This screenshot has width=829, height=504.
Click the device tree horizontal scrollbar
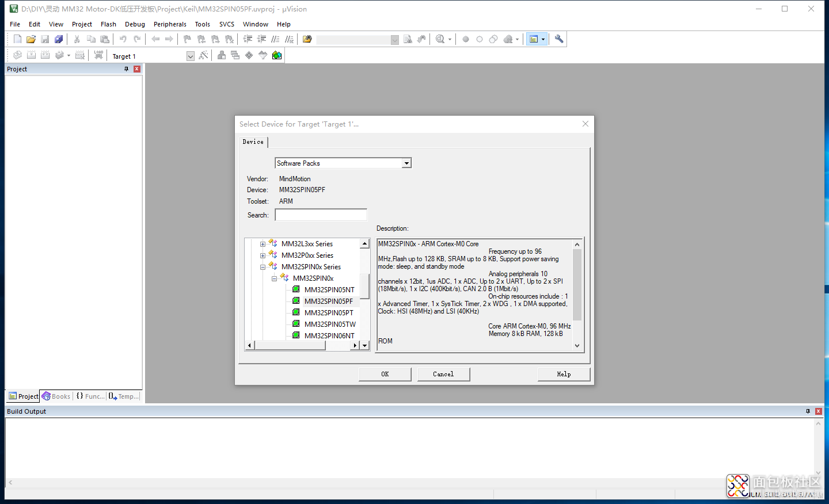coord(290,345)
